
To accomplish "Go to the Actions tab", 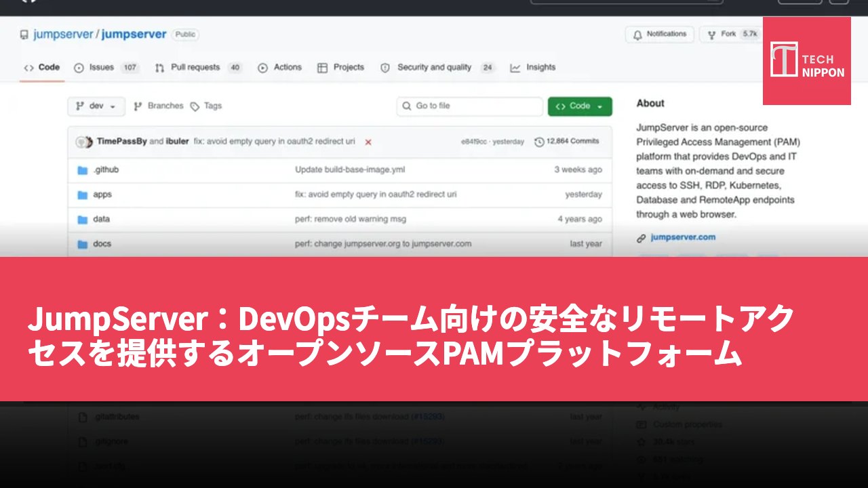I will [x=279, y=68].
